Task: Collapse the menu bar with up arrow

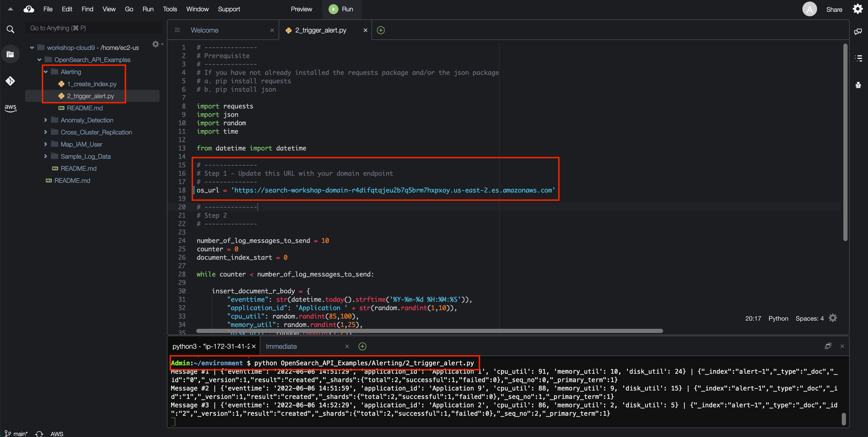Action: click(x=10, y=9)
